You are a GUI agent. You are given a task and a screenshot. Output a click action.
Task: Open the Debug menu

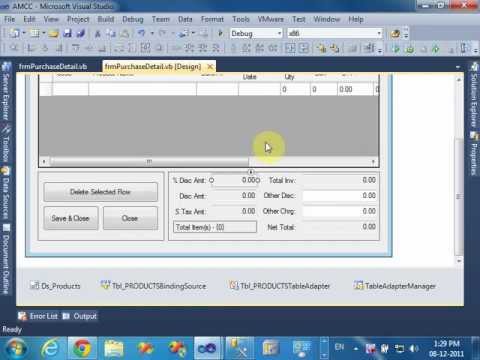[133, 19]
